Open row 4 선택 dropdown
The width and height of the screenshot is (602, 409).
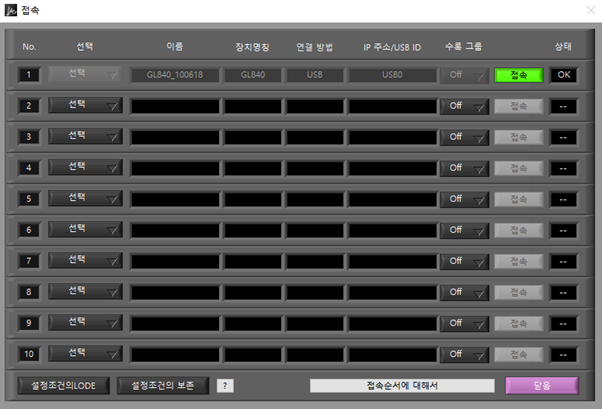coord(85,167)
